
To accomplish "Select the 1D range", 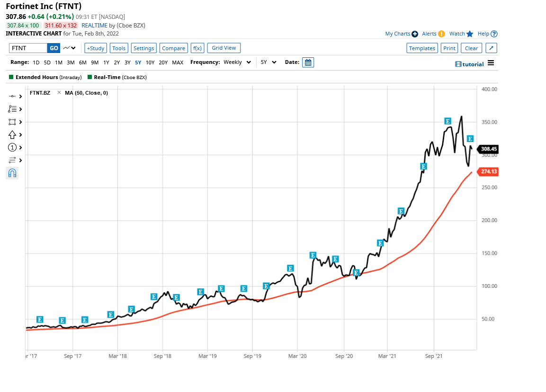I will [x=36, y=62].
